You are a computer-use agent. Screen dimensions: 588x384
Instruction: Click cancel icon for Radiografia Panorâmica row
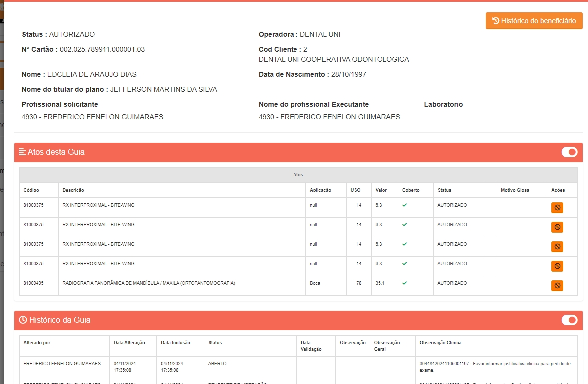[557, 286]
